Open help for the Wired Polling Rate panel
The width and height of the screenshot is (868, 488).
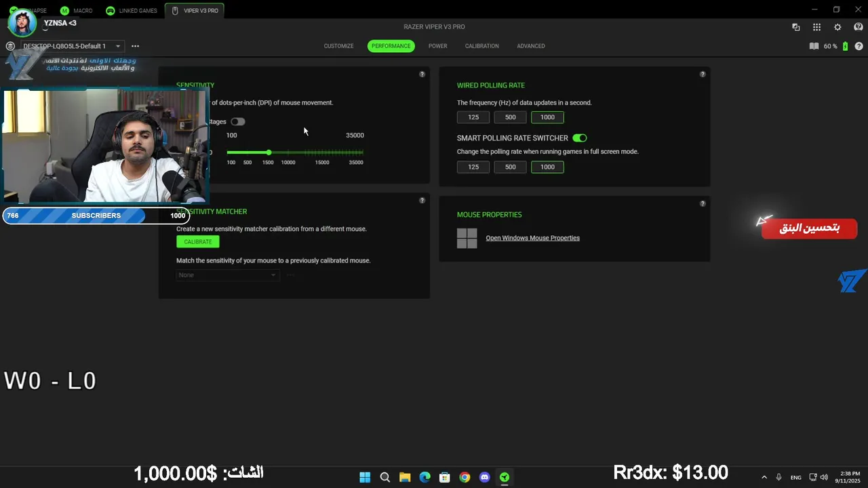(703, 74)
